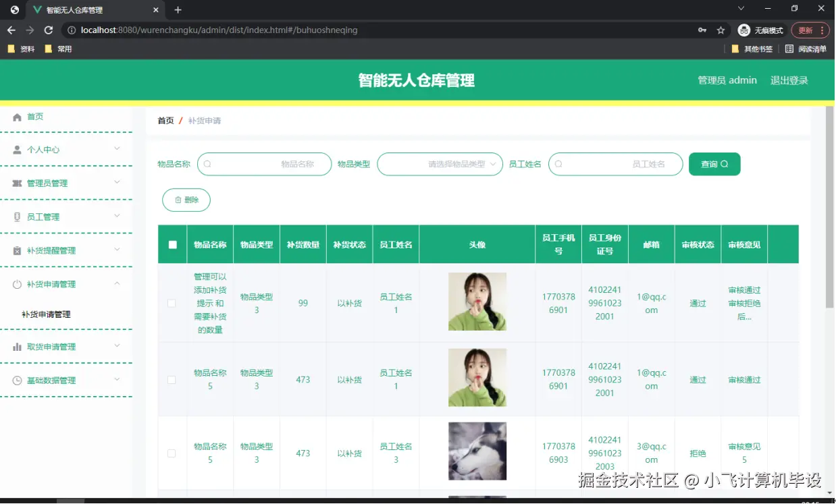Screen dimensions: 836x504
Task: Click the 头像 column header
Action: [x=477, y=245]
